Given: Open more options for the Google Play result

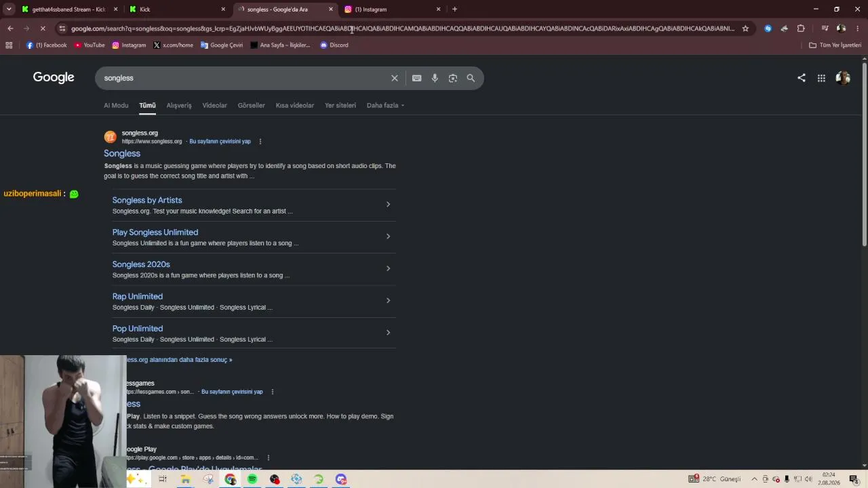Looking at the screenshot, I should point(269,457).
